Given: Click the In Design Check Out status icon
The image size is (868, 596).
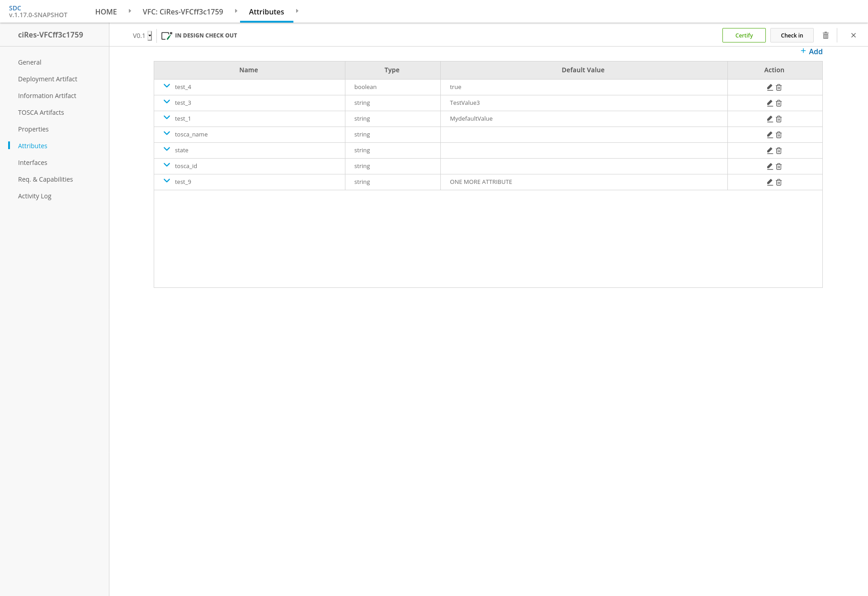Looking at the screenshot, I should pos(167,35).
